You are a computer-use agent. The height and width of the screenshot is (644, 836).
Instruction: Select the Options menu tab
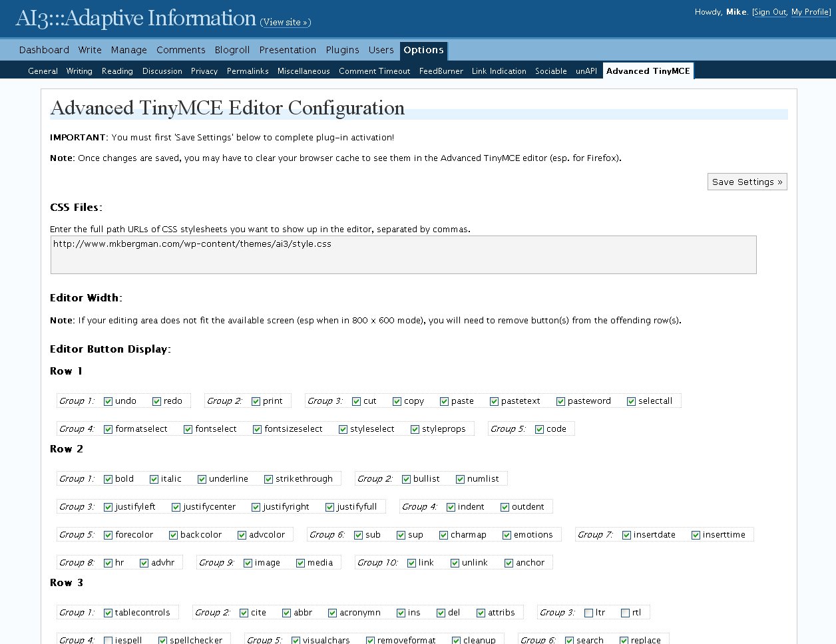click(x=423, y=51)
